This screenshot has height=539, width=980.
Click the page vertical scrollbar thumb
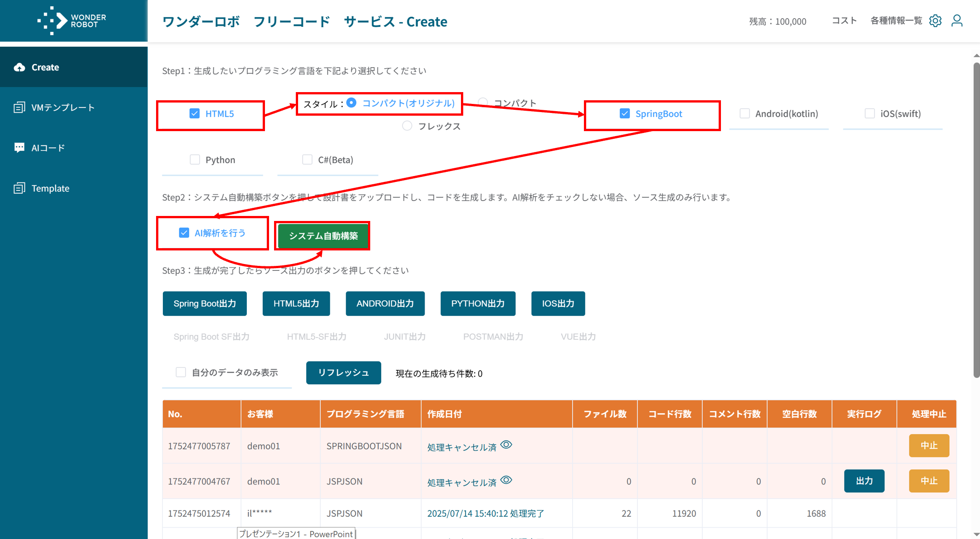[976, 220]
